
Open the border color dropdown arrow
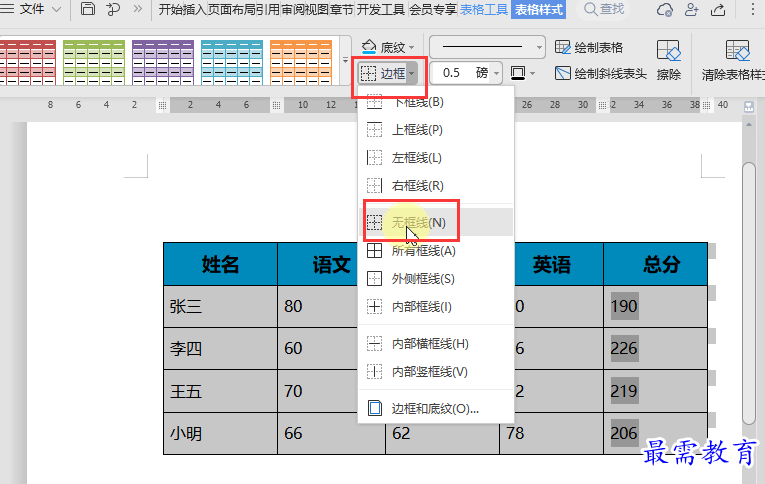pyautogui.click(x=532, y=74)
